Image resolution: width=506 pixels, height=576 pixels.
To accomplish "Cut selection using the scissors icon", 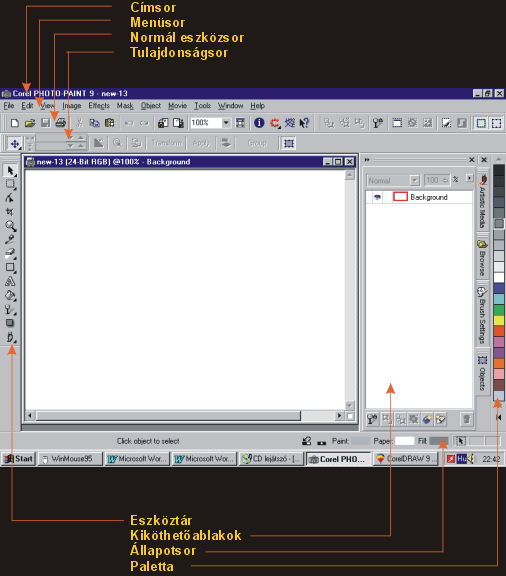I will coord(79,123).
